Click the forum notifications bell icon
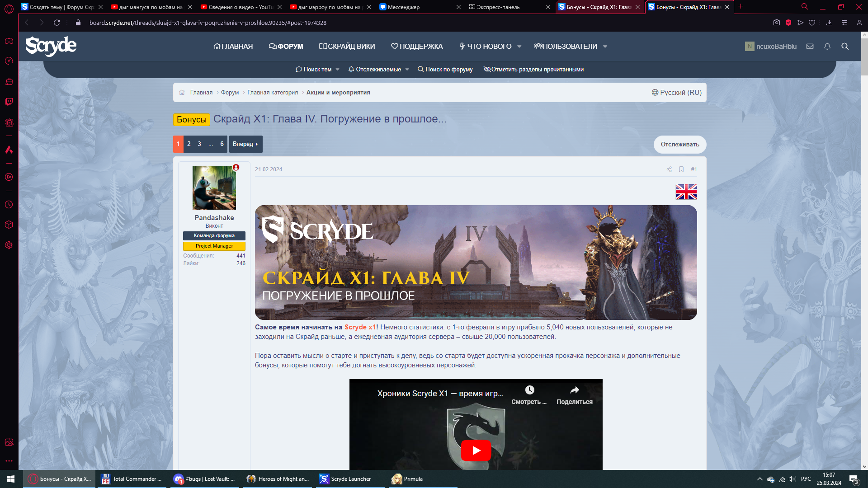Viewport: 868px width, 488px height. [x=827, y=46]
